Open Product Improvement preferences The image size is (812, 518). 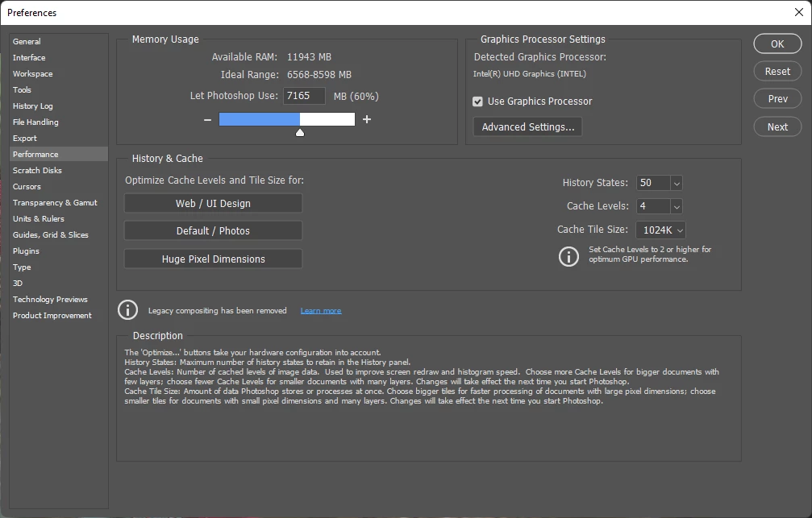tap(58, 315)
